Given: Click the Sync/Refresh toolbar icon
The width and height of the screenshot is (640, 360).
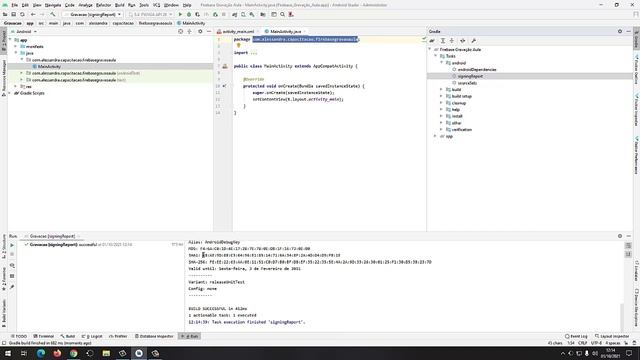Looking at the screenshot, I should [x=22, y=14].
